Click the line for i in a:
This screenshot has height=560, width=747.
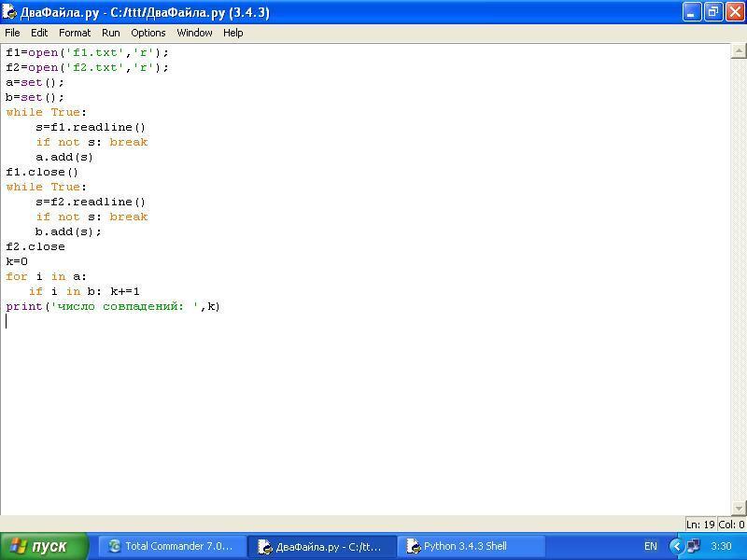tap(46, 276)
